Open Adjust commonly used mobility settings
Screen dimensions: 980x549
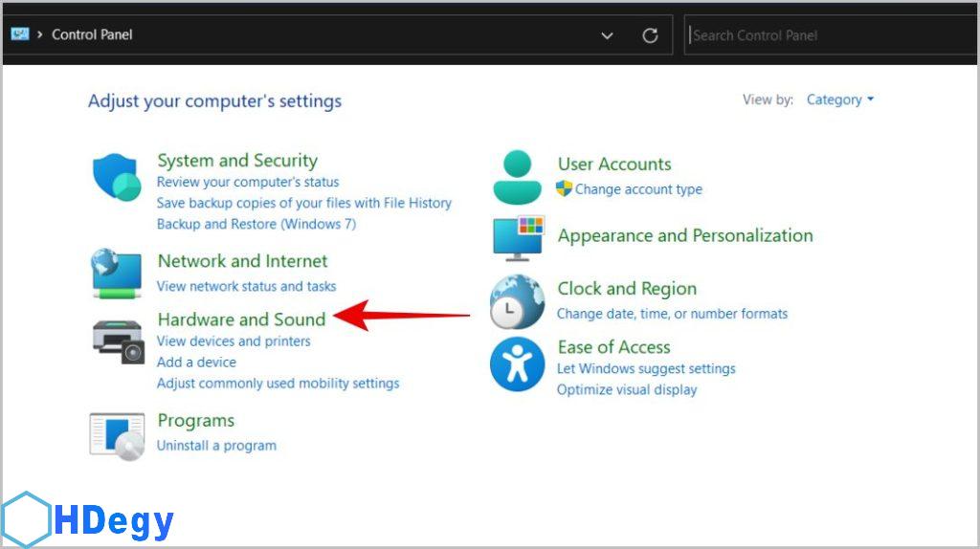[278, 384]
